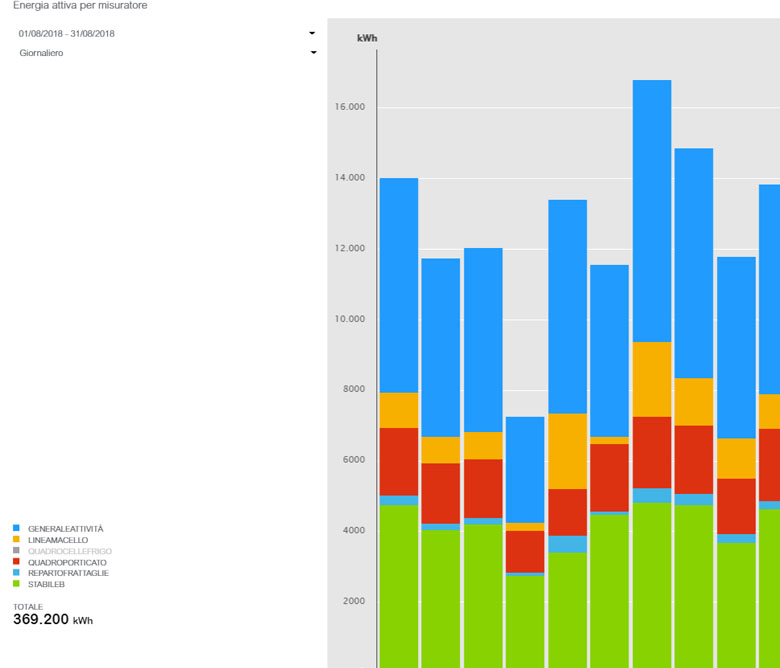Click the kWh axis unit label

click(367, 38)
